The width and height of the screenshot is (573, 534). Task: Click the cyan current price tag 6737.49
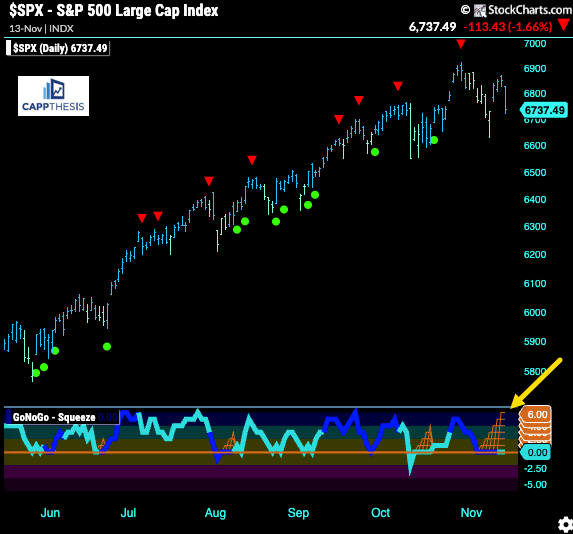point(544,110)
